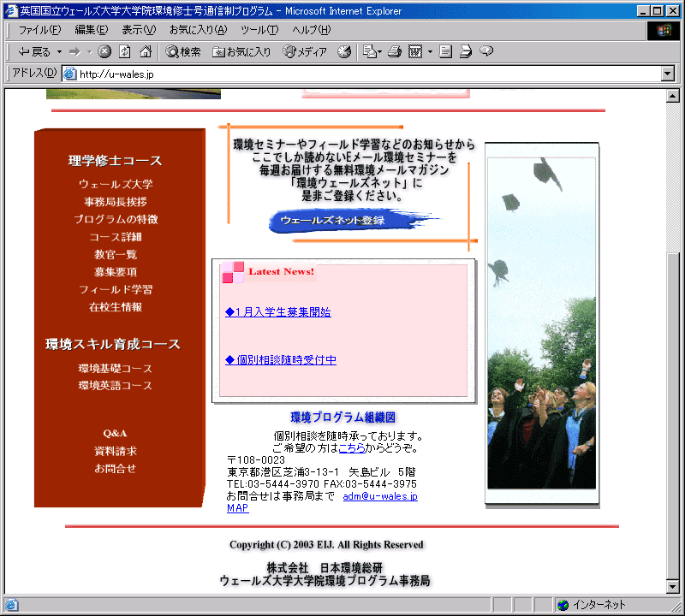Click the vertical scrollbar up arrow
This screenshot has width=685, height=616.
(673, 96)
